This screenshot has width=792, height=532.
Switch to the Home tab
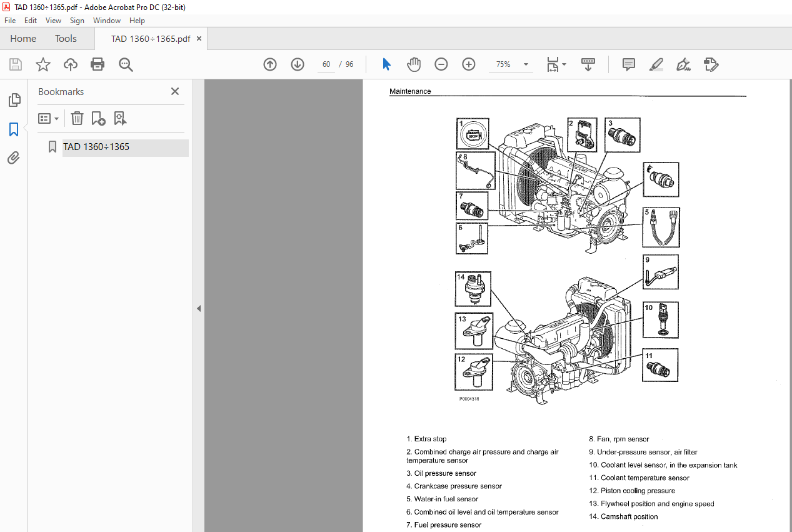click(x=23, y=39)
